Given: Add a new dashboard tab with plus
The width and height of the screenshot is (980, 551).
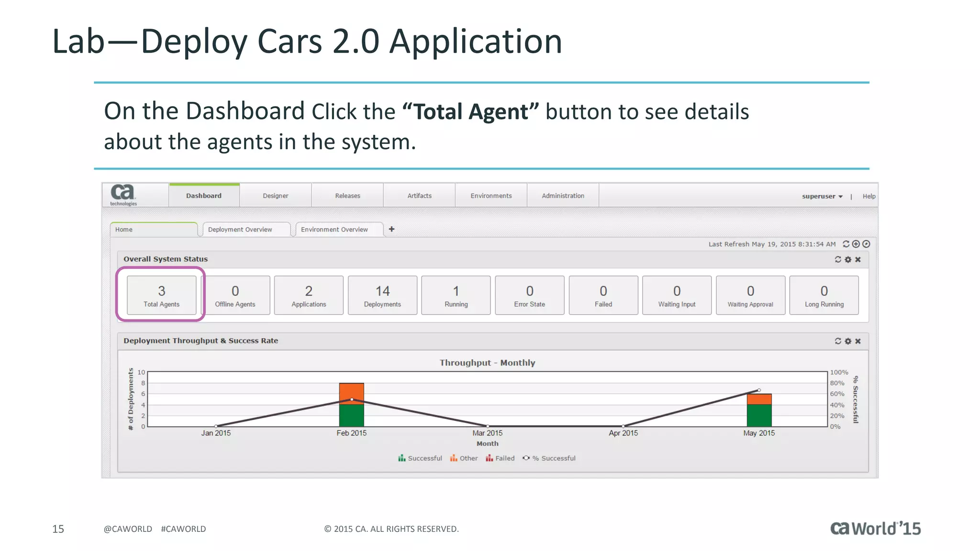Looking at the screenshot, I should 391,229.
